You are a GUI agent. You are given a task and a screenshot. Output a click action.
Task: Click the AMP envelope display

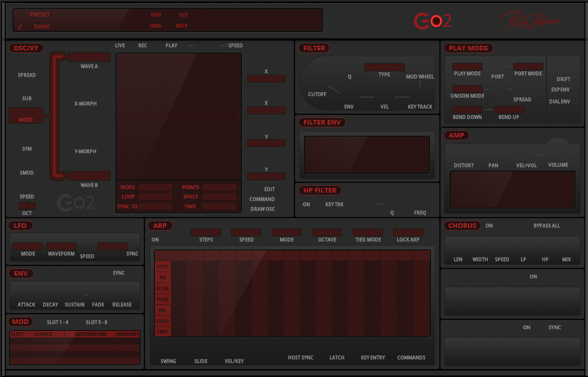pos(512,190)
